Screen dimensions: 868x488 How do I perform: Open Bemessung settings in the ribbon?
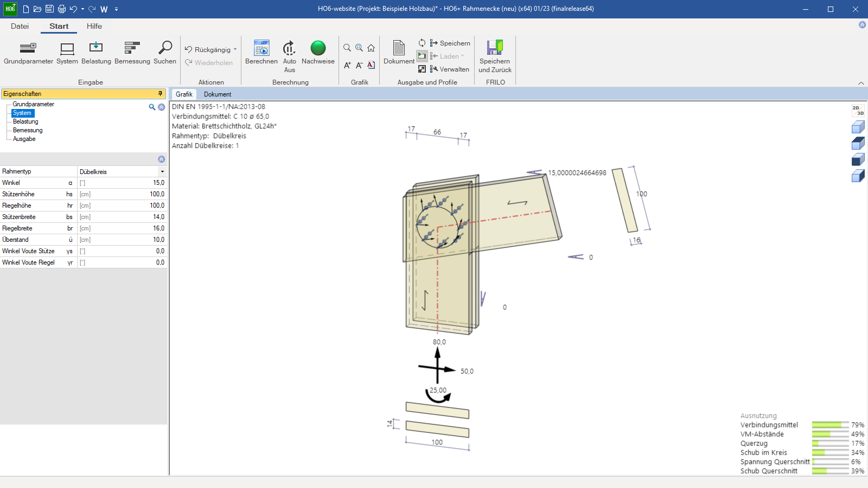pos(132,53)
